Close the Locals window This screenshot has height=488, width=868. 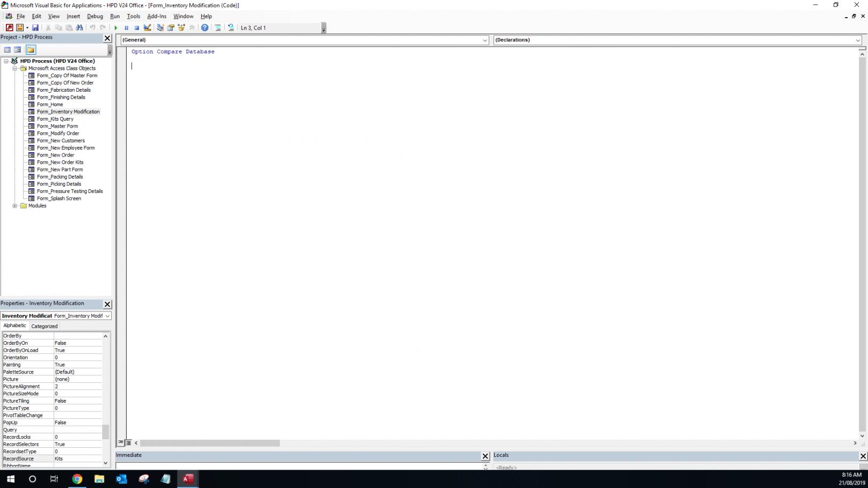pos(863,456)
